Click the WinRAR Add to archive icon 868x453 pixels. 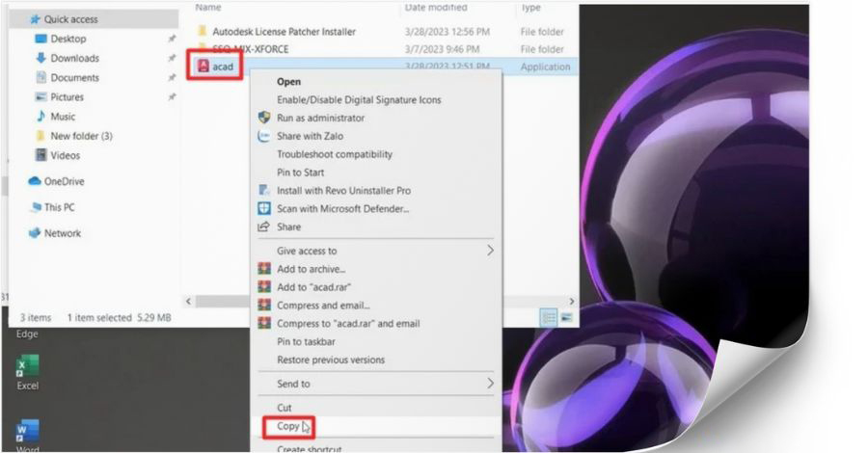coord(264,269)
